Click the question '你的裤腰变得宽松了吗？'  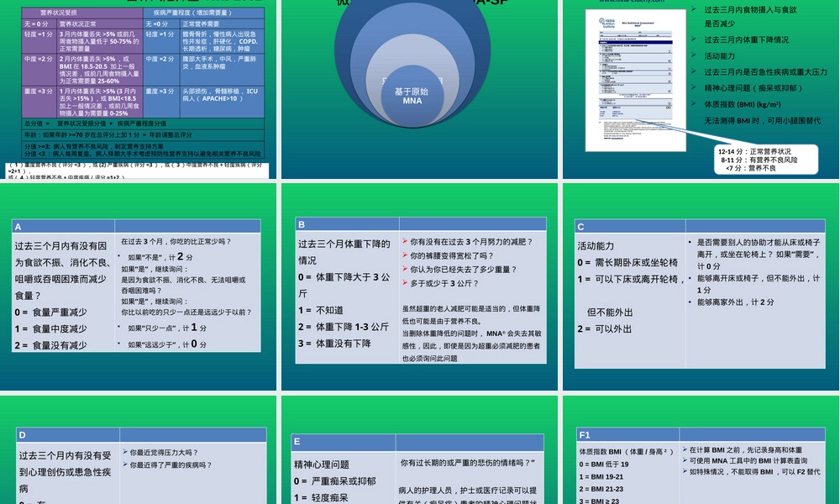[x=452, y=255]
